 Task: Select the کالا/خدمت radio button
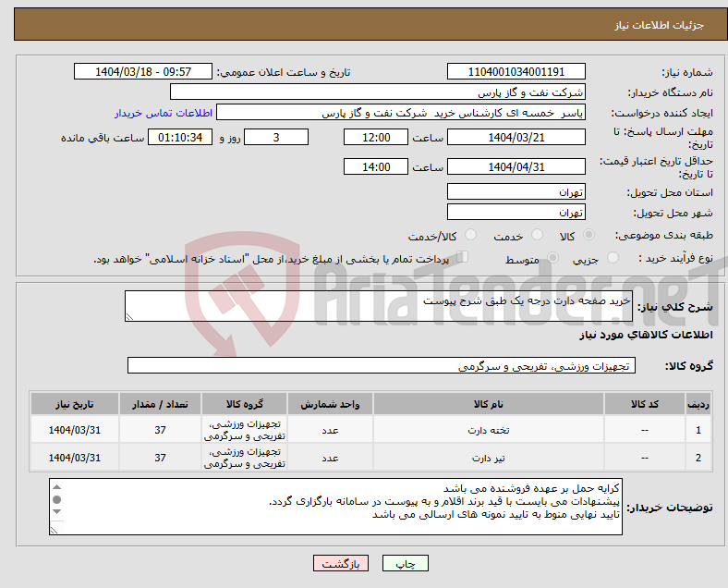[470, 235]
